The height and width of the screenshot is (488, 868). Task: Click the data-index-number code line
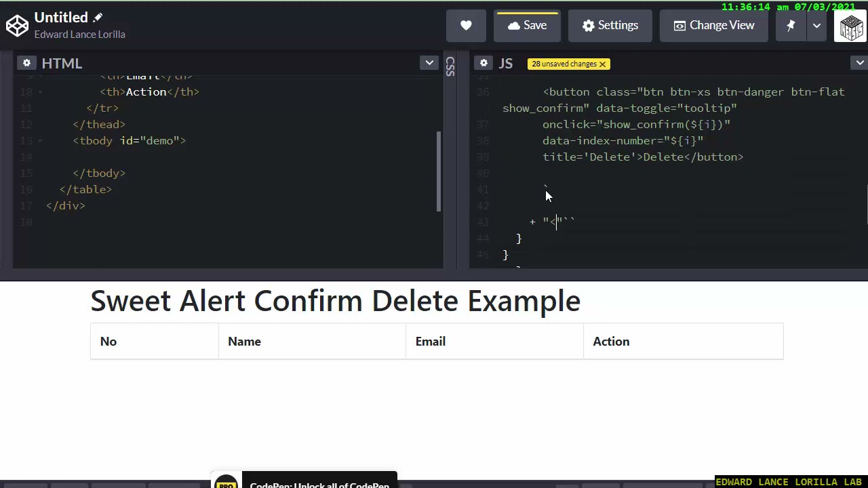[x=623, y=140]
